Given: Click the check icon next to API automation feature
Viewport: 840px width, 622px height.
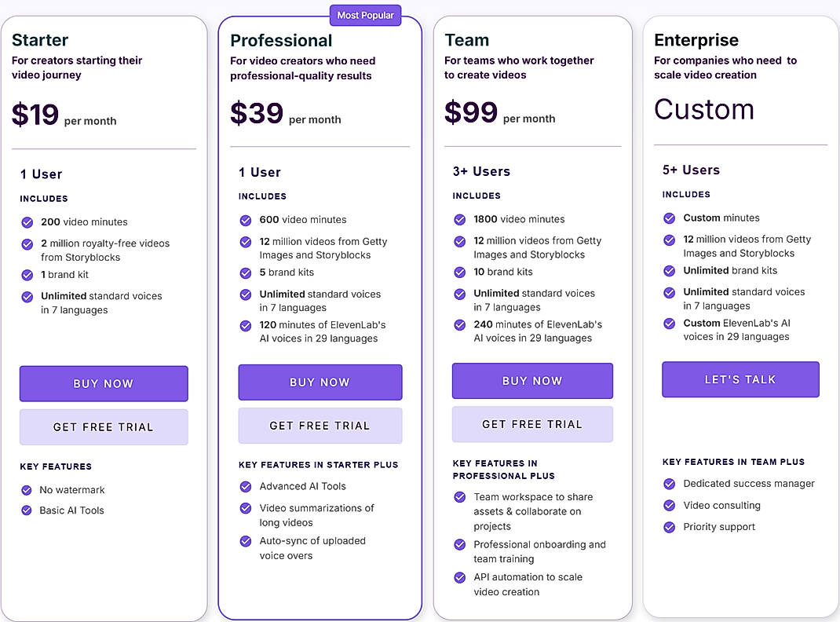Looking at the screenshot, I should 460,578.
